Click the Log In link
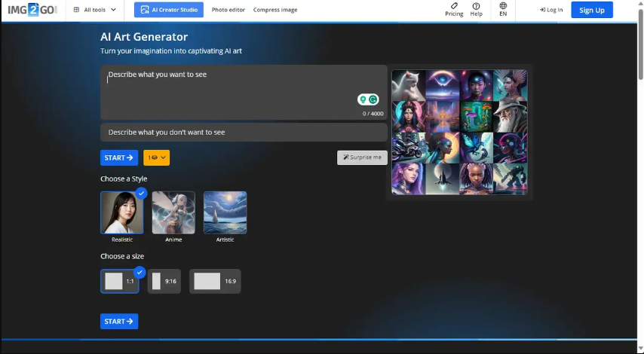This screenshot has width=644, height=354. (x=551, y=10)
